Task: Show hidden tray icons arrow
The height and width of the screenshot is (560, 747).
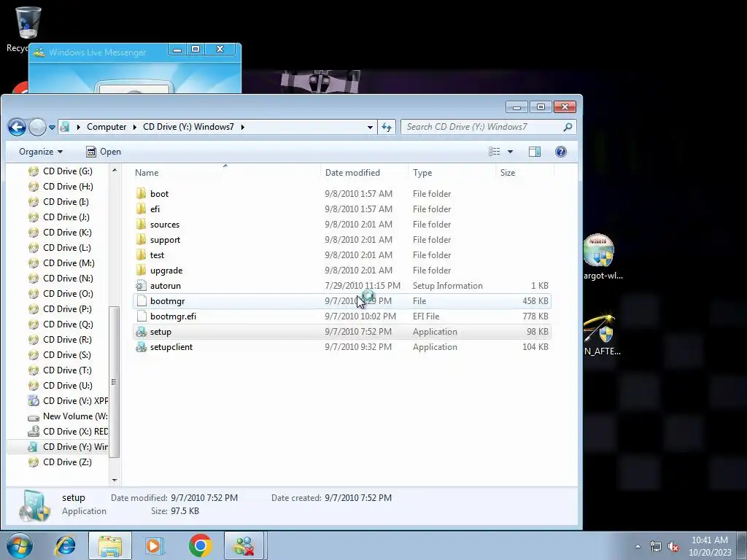Action: coord(638,546)
